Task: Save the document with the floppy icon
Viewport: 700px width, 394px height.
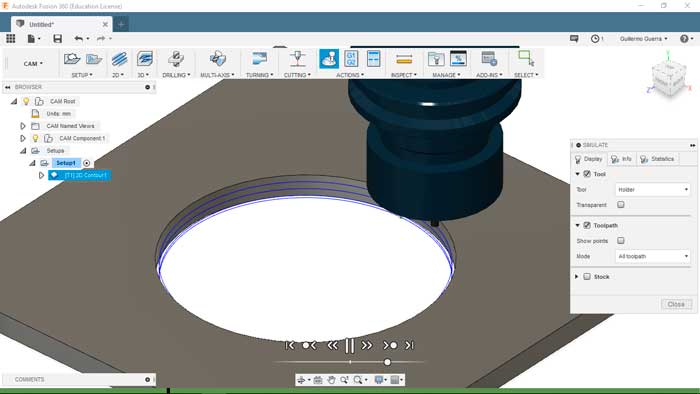Action: pyautogui.click(x=58, y=39)
